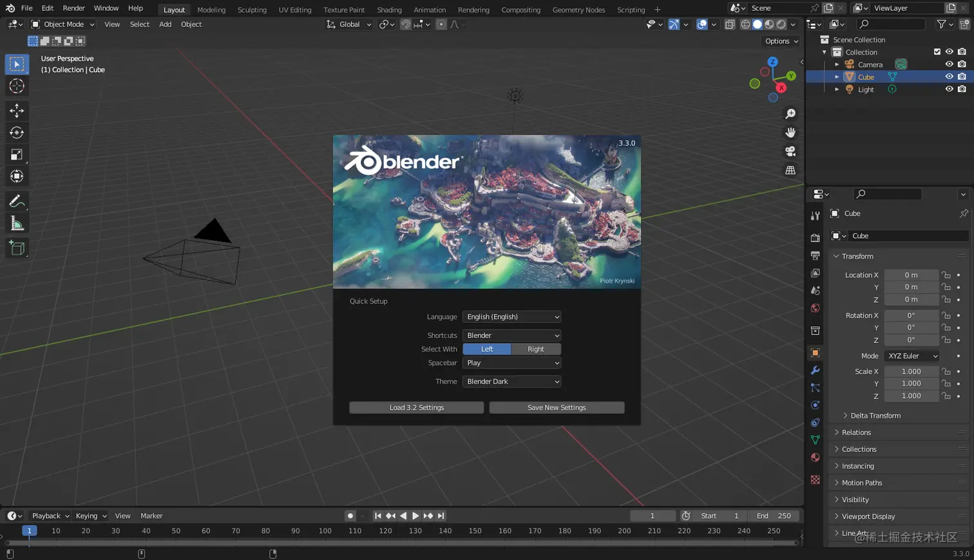
Task: Open the Language dropdown
Action: point(511,317)
